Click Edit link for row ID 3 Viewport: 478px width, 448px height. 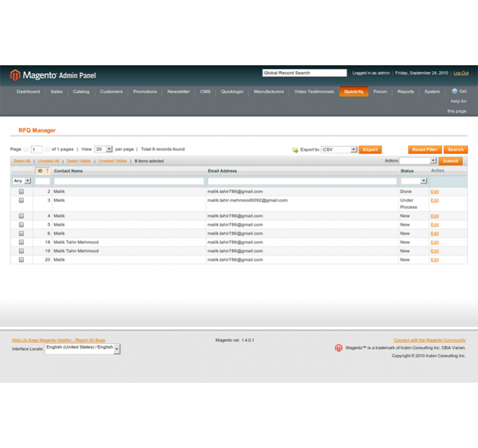(x=434, y=200)
